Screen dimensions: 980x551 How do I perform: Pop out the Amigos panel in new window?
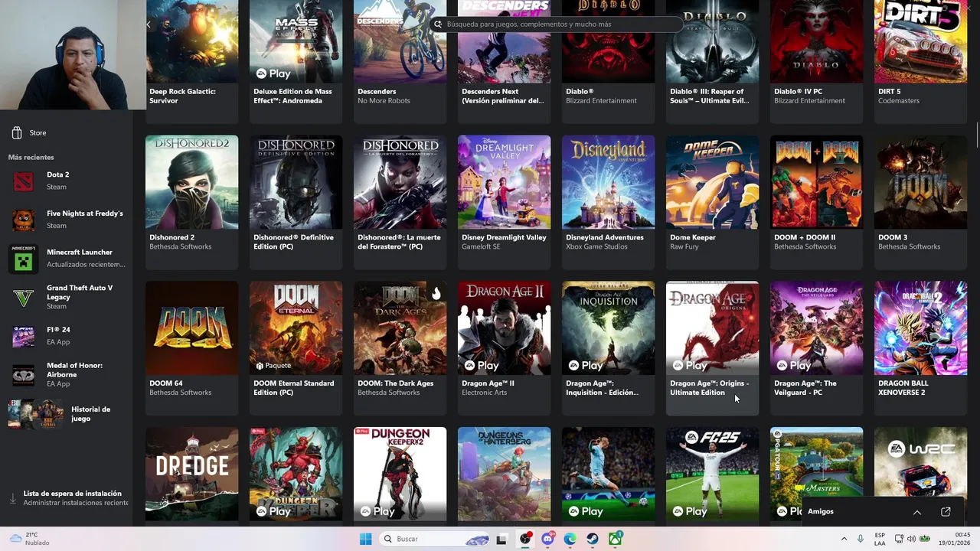click(x=946, y=512)
